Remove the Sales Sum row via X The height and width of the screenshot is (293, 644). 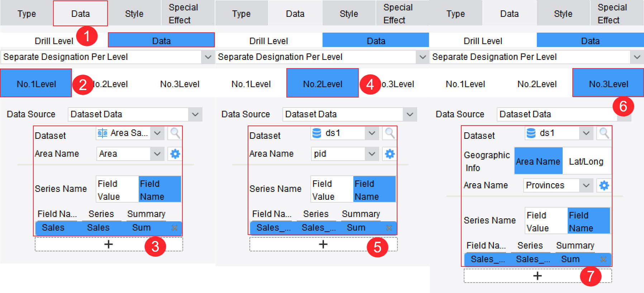tap(175, 228)
